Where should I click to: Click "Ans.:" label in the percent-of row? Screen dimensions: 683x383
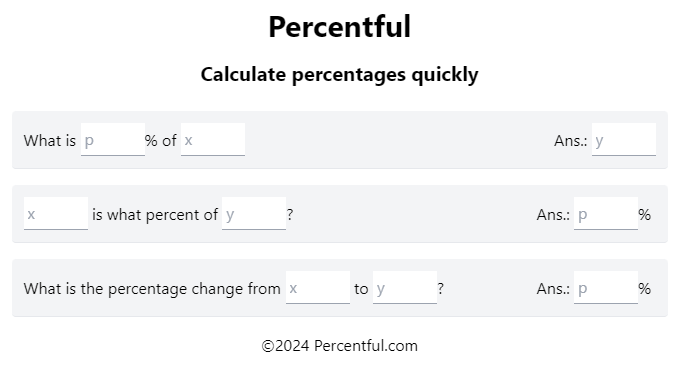coord(553,215)
